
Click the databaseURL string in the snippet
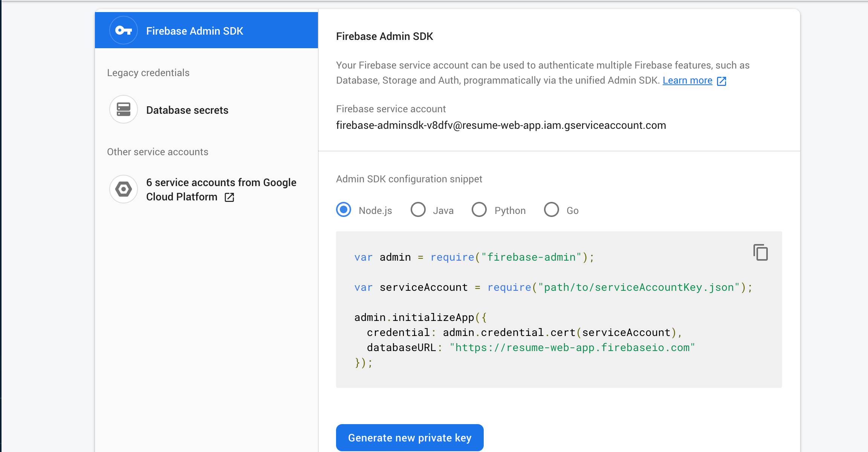[572, 347]
